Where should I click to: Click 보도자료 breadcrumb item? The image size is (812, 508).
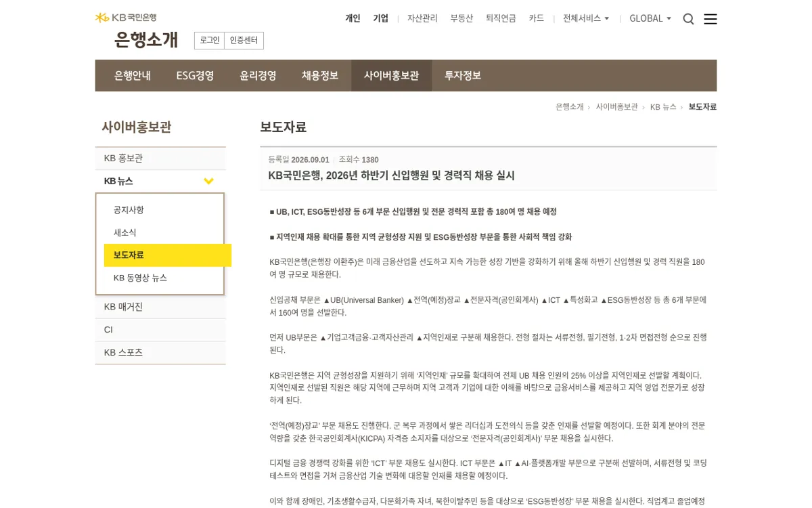point(702,107)
